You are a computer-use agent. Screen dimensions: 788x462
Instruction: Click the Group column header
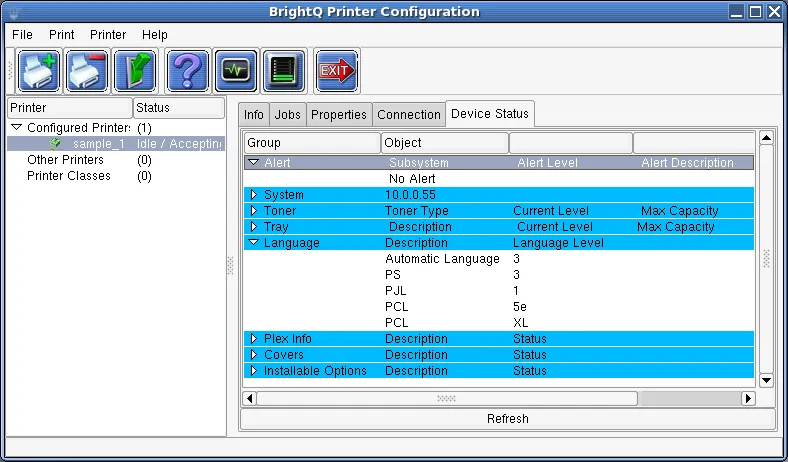pyautogui.click(x=312, y=143)
